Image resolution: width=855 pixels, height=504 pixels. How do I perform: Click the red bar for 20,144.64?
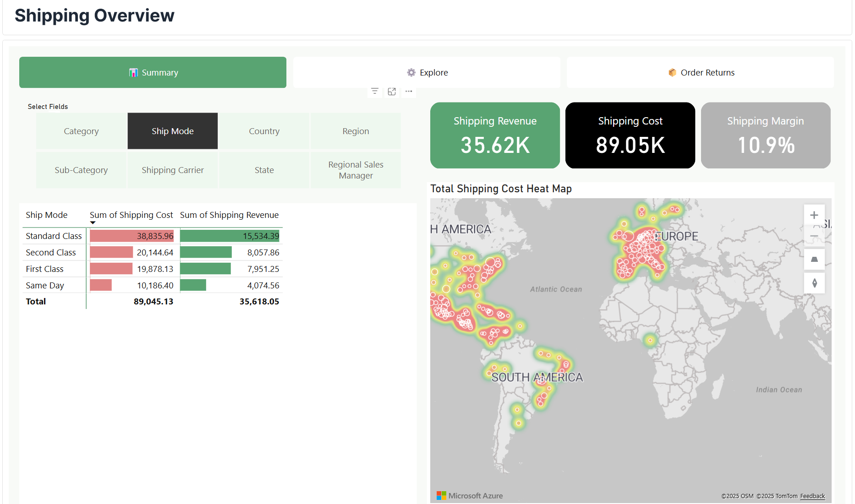coord(111,252)
